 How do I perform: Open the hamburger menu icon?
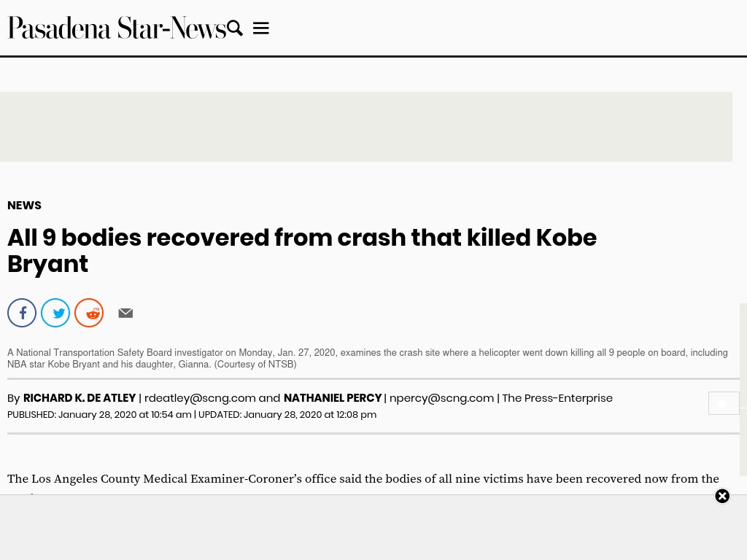261,28
